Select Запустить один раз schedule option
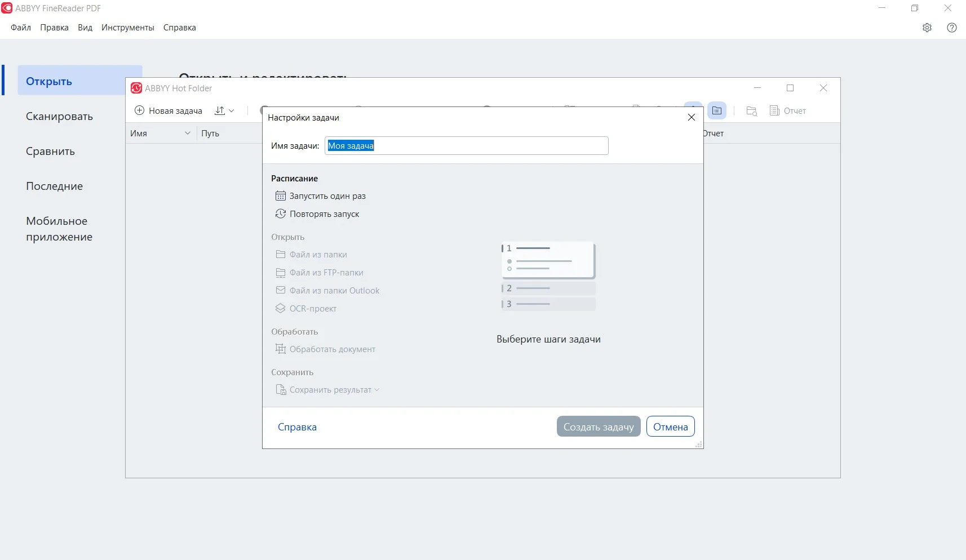This screenshot has width=966, height=560. pyautogui.click(x=321, y=196)
